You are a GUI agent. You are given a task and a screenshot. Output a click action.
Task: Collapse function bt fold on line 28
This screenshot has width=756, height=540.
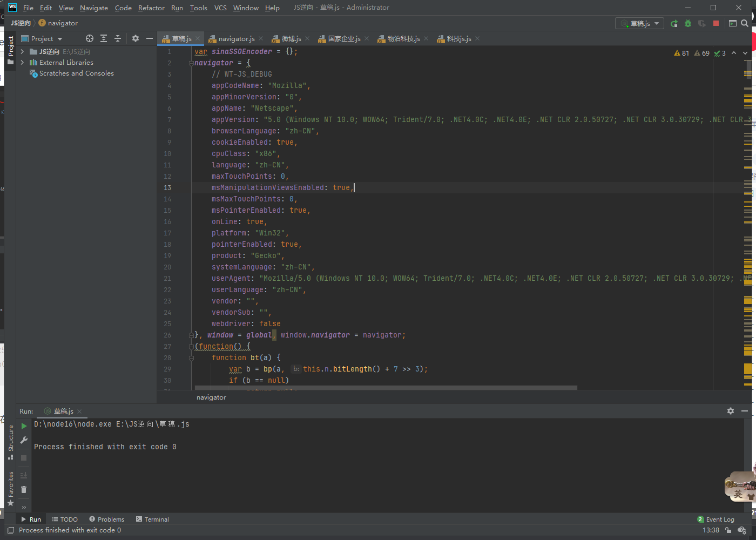point(191,358)
